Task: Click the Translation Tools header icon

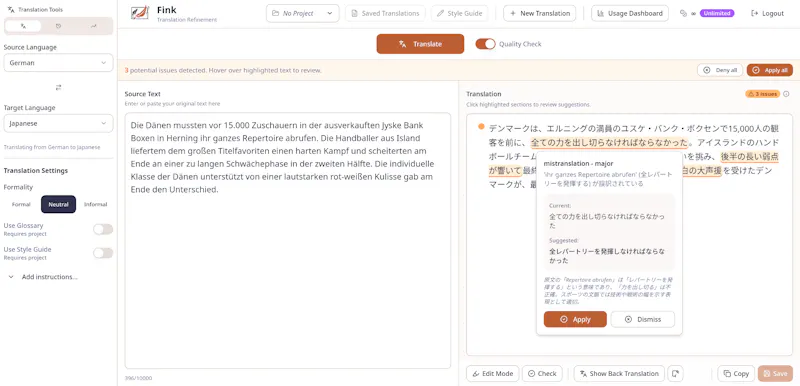Action: pyautogui.click(x=11, y=9)
